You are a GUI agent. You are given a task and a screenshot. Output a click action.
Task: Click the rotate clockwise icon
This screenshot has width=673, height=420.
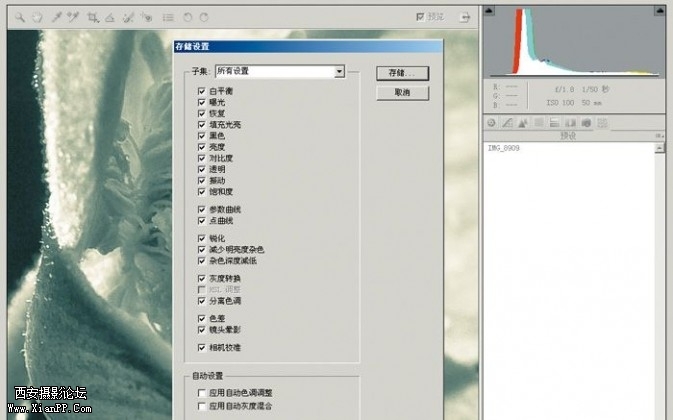click(x=204, y=17)
